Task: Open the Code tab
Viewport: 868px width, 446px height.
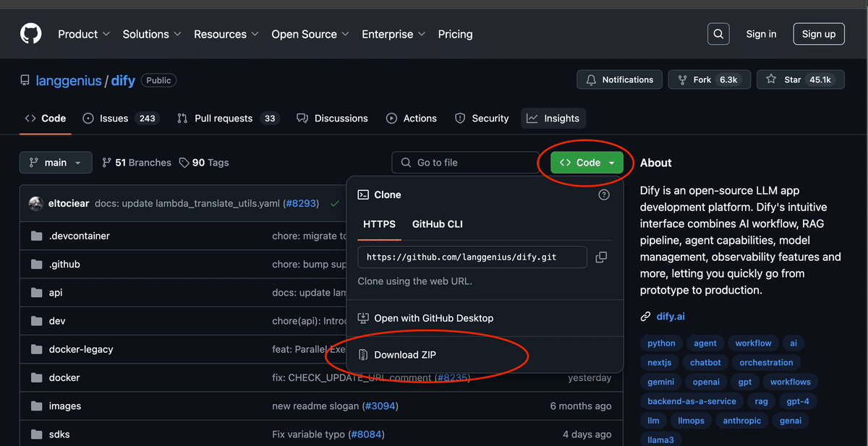Action: click(45, 119)
